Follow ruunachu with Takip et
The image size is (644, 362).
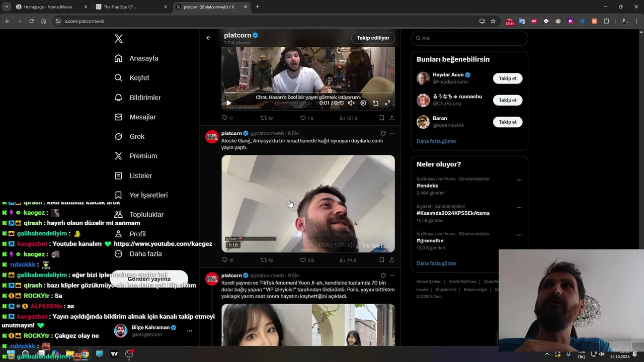tap(508, 100)
